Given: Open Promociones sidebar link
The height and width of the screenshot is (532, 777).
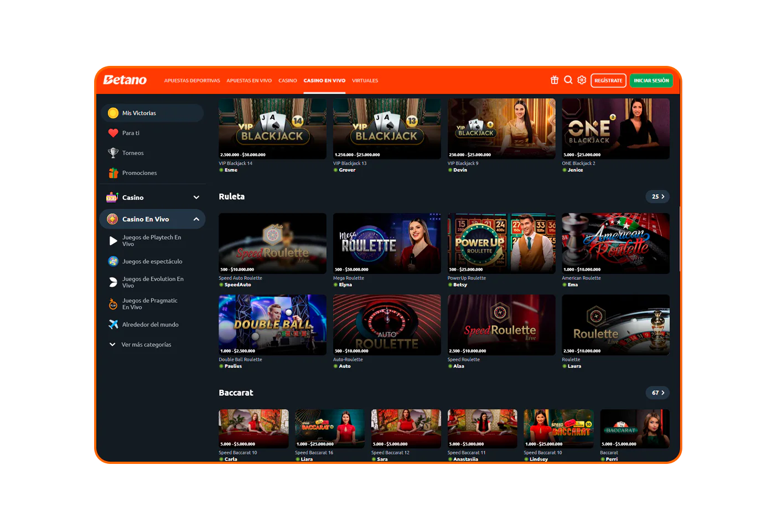Looking at the screenshot, I should click(139, 173).
